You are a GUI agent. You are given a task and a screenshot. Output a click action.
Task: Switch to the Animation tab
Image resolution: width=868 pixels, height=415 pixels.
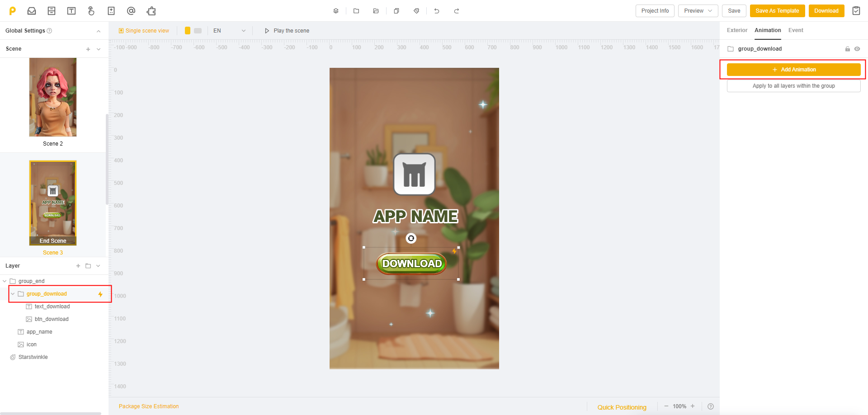coord(768,30)
